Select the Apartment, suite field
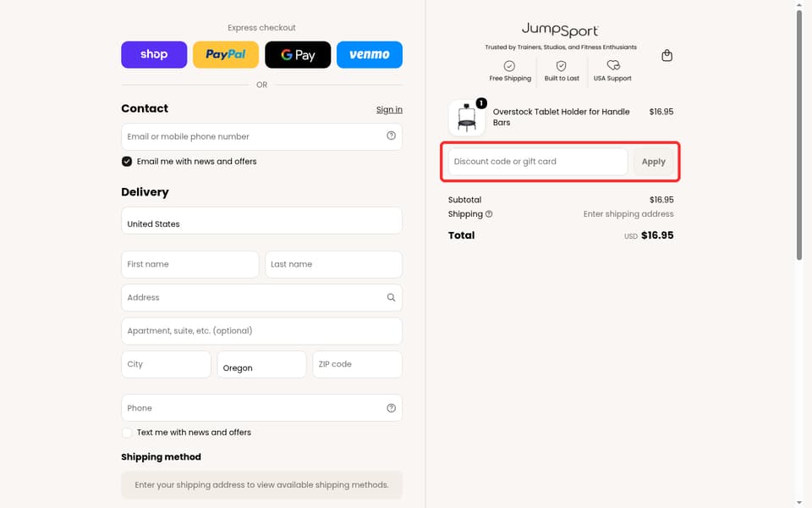812x508 pixels. point(261,331)
